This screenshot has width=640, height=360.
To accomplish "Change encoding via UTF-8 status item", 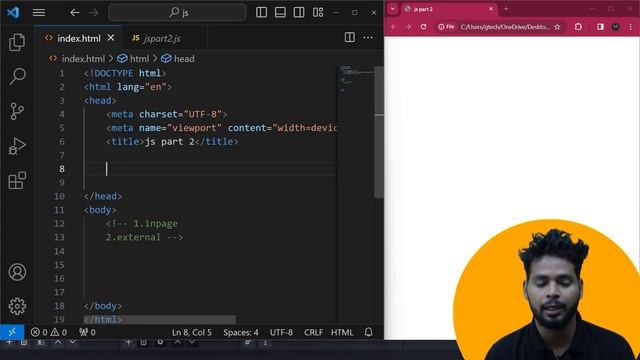I will (281, 332).
